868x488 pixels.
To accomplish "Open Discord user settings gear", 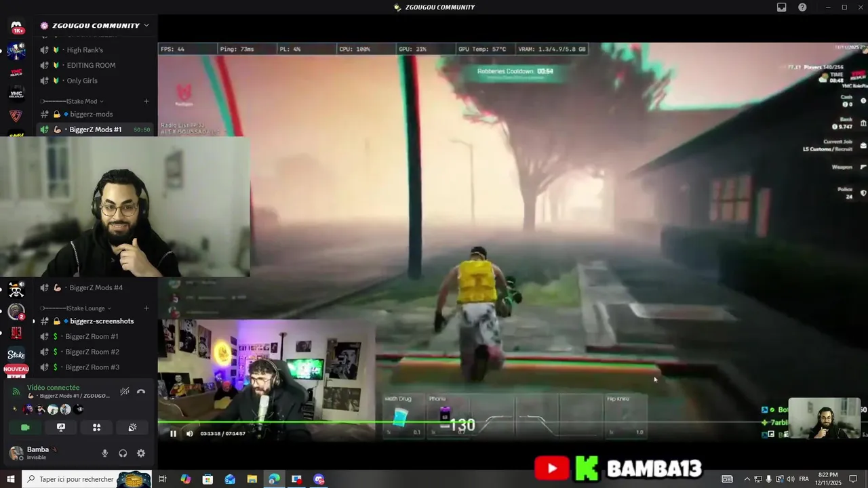I will coord(141,453).
